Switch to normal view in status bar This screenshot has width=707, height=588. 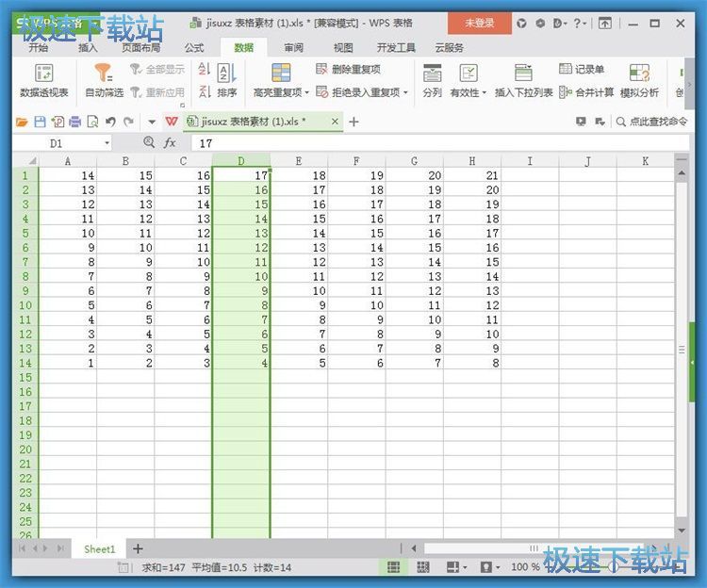tap(394, 567)
